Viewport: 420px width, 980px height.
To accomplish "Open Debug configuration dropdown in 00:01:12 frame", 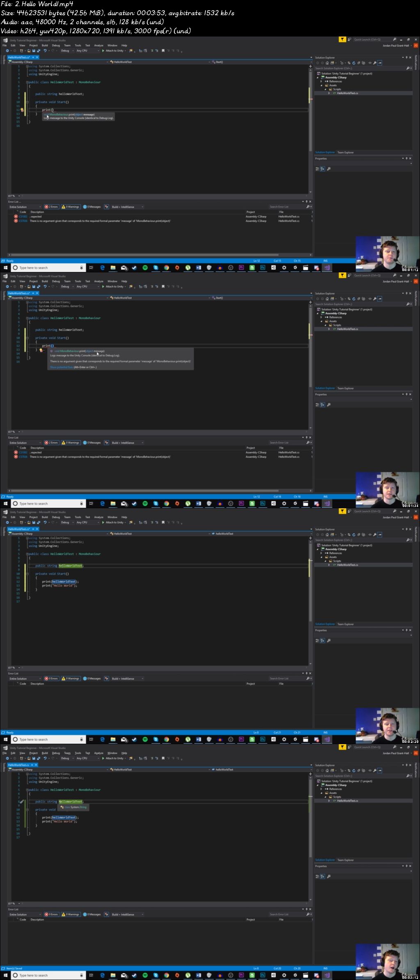I will (67, 51).
